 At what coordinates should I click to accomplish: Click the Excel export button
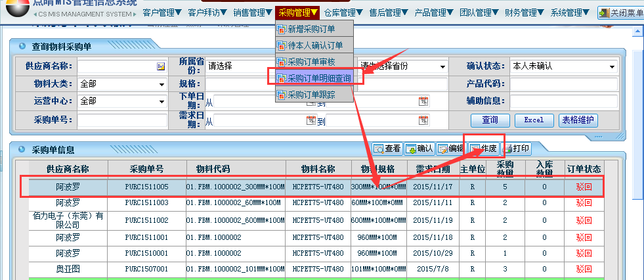point(534,120)
